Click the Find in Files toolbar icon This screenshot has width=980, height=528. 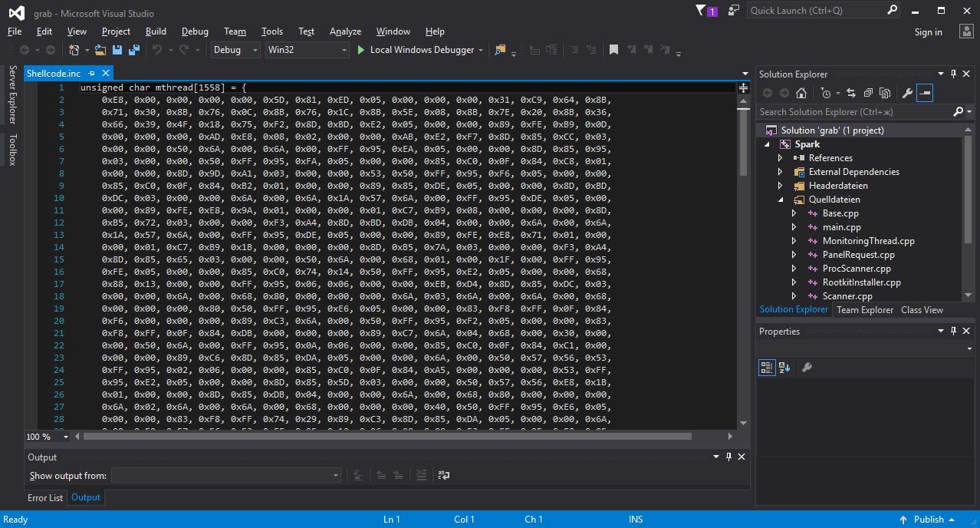pos(500,50)
